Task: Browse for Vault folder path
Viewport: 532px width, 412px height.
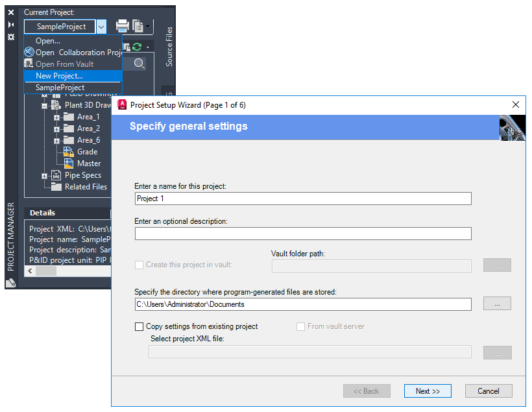Action: coord(497,265)
